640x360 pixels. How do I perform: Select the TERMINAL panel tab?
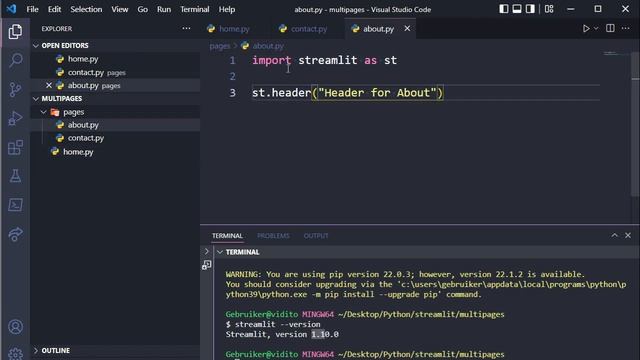(227, 236)
